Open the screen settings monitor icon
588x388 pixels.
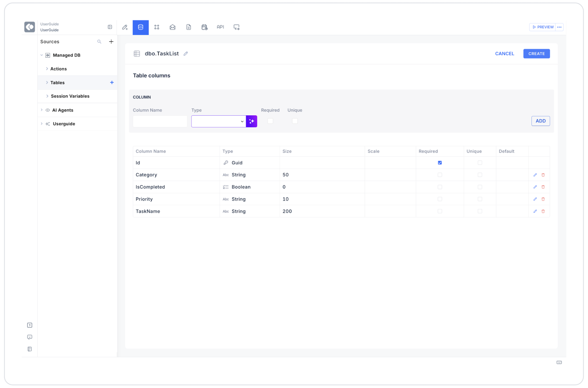[237, 27]
